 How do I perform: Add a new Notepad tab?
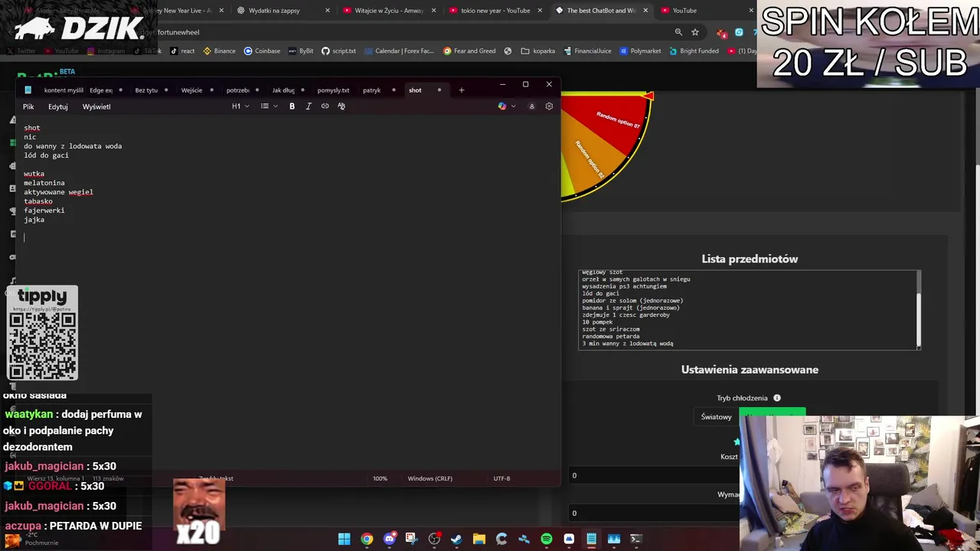[461, 90]
